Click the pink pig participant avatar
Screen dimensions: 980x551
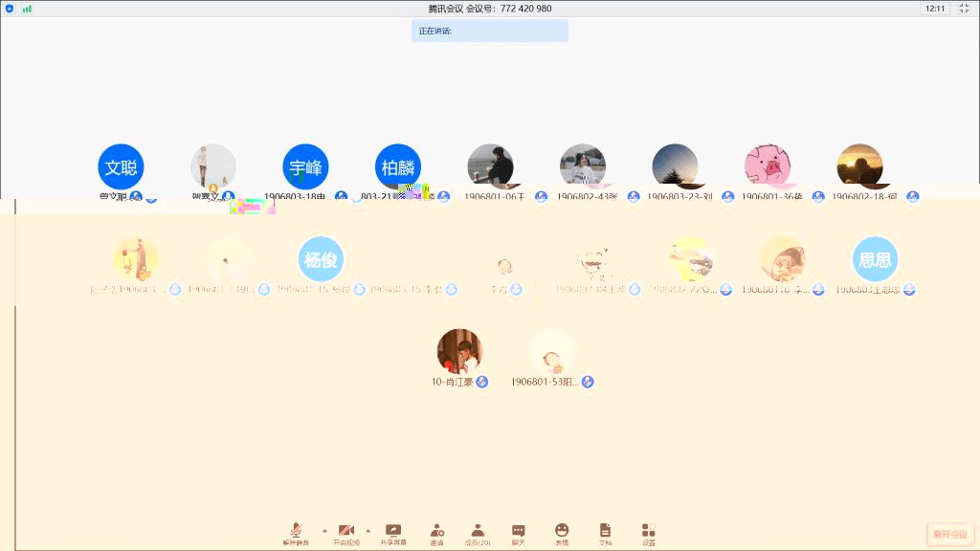[x=768, y=166]
